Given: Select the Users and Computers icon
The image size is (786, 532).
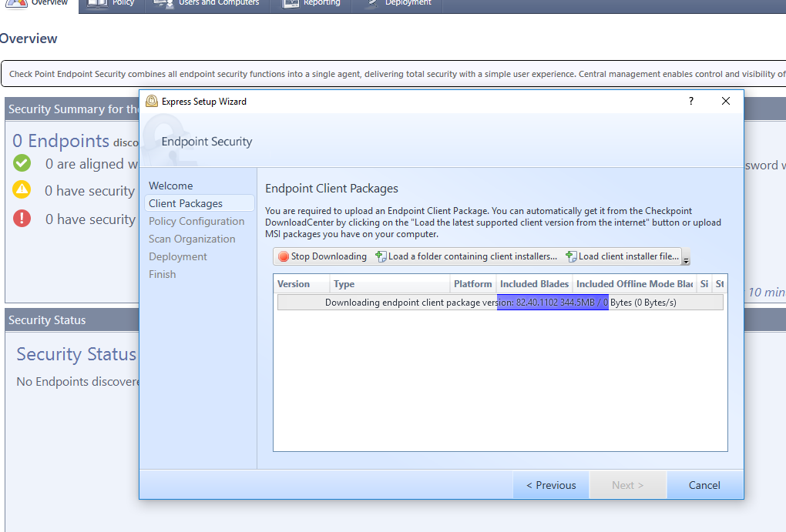Looking at the screenshot, I should [x=164, y=4].
